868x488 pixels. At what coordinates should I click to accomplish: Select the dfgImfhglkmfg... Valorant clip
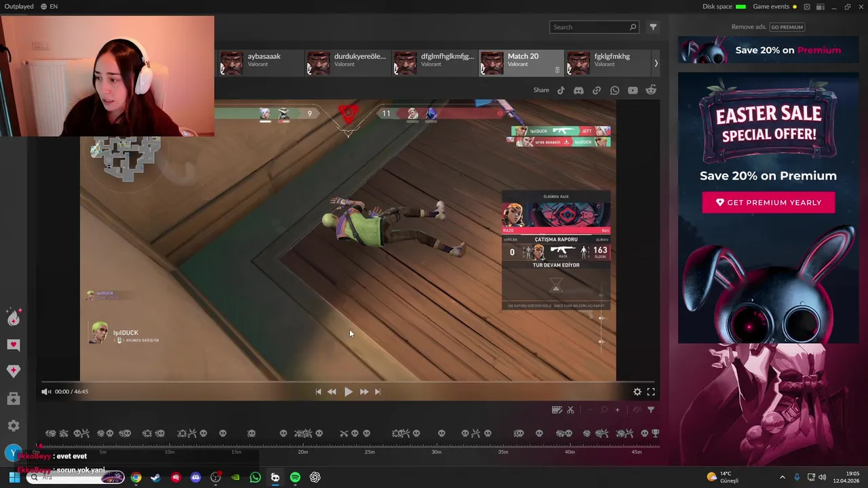click(x=433, y=62)
